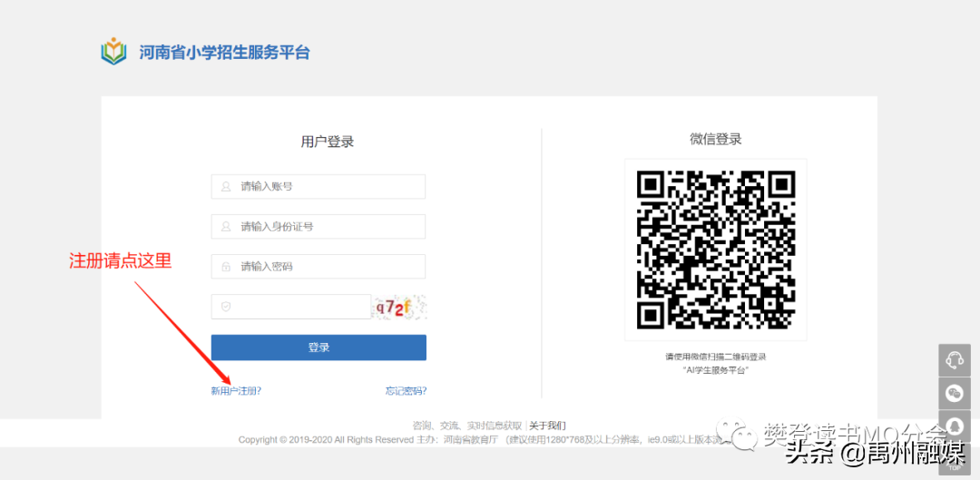
Task: Focus the 请输入密码 password field
Action: (327, 267)
